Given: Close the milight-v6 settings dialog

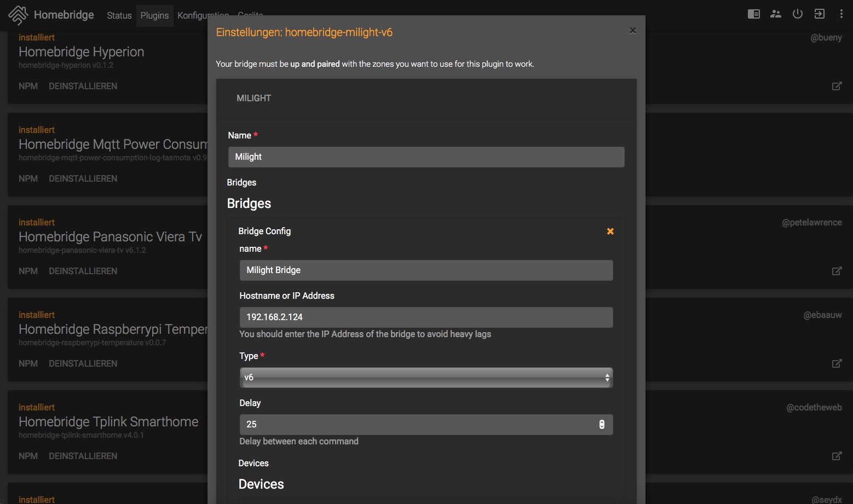Looking at the screenshot, I should [x=632, y=31].
